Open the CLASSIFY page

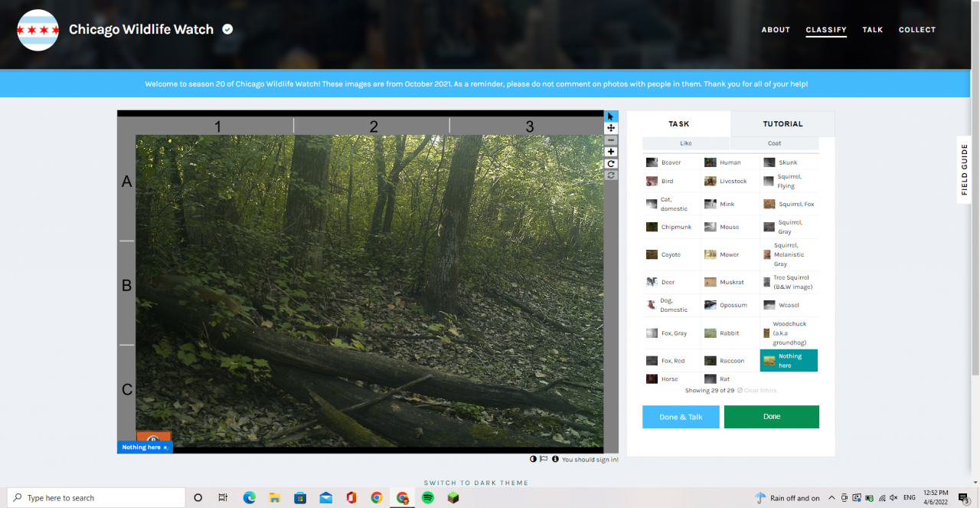(x=826, y=30)
